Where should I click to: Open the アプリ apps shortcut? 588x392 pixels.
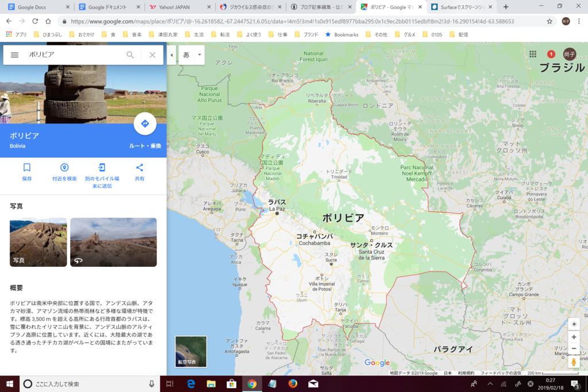[x=16, y=34]
